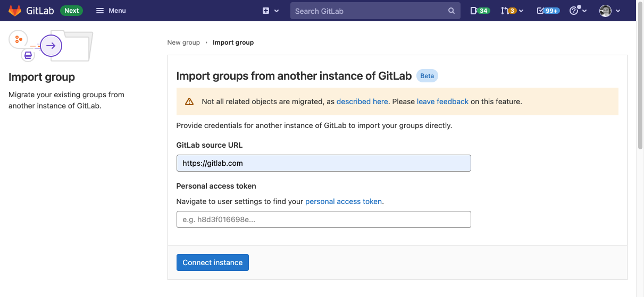Open the described here link
Screen dimensions: 644x297
pos(362,101)
